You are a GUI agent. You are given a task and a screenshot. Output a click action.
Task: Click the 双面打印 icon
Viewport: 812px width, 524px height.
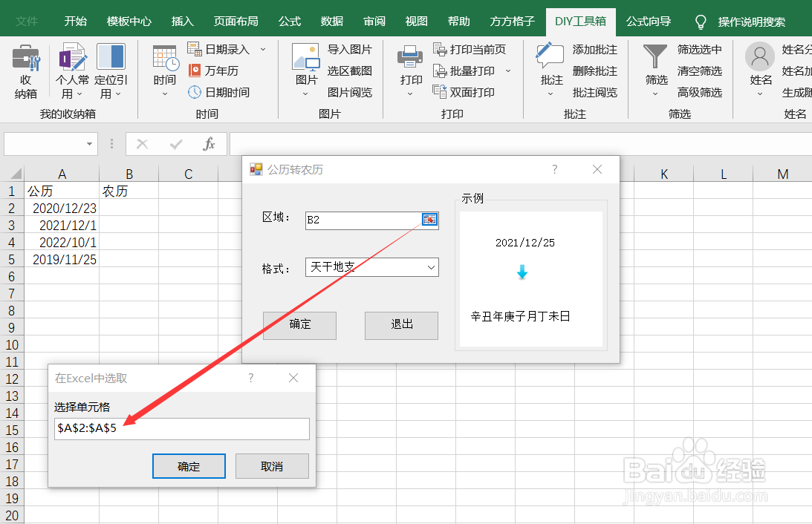440,92
